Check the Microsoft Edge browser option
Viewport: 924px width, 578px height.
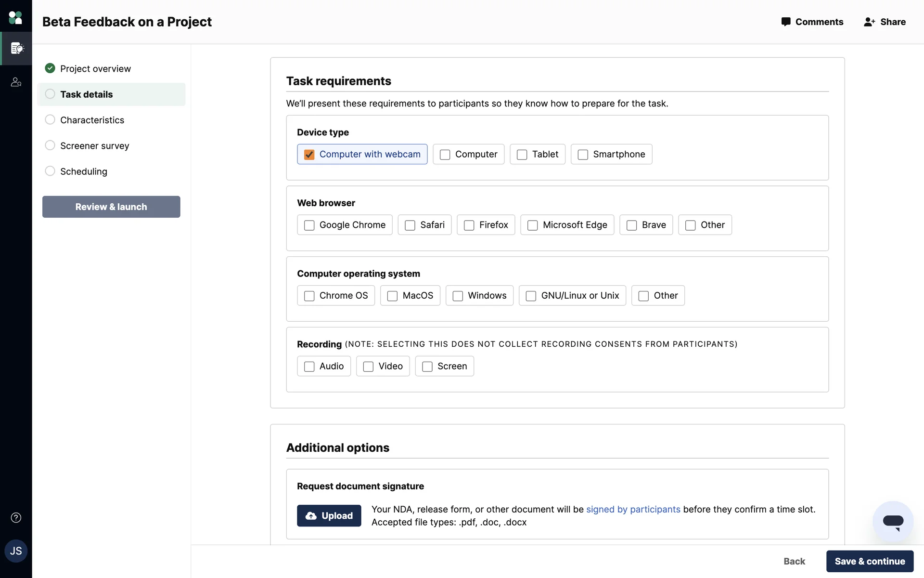(x=533, y=225)
